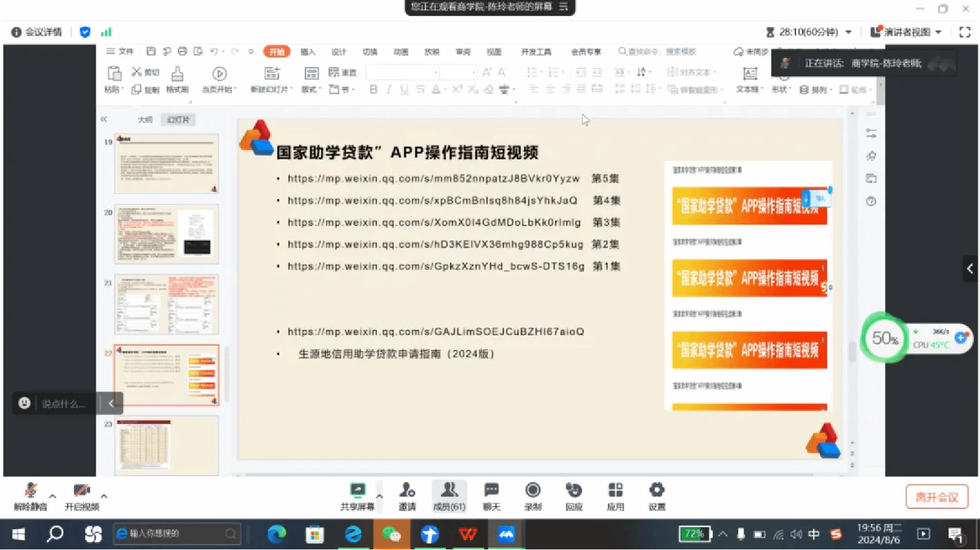Open the 应用 apps icon
The image size is (980, 550).
coord(615,496)
